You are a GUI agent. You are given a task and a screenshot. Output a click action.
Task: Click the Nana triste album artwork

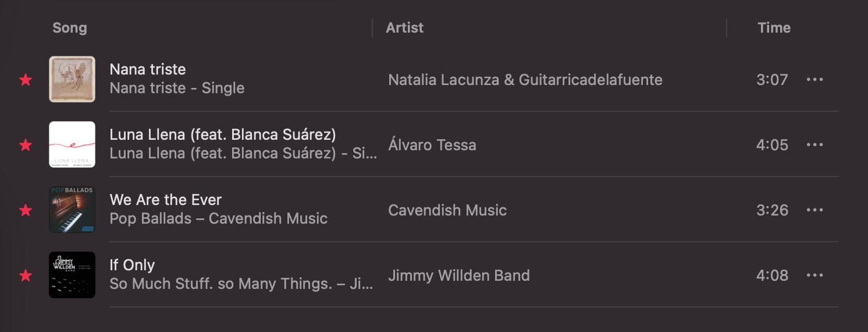click(72, 79)
